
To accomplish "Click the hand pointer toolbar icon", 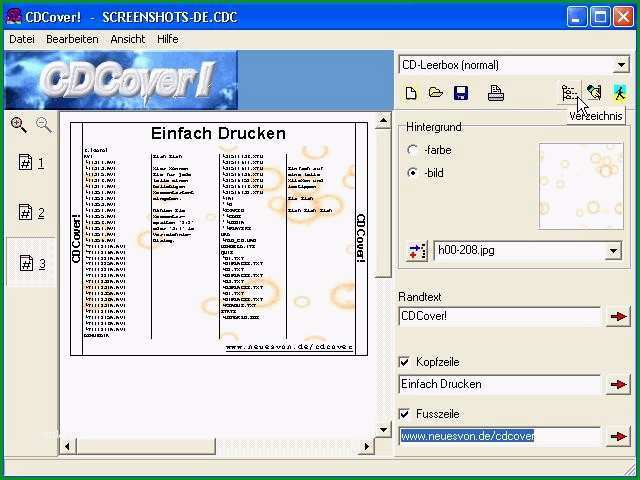I will point(594,93).
